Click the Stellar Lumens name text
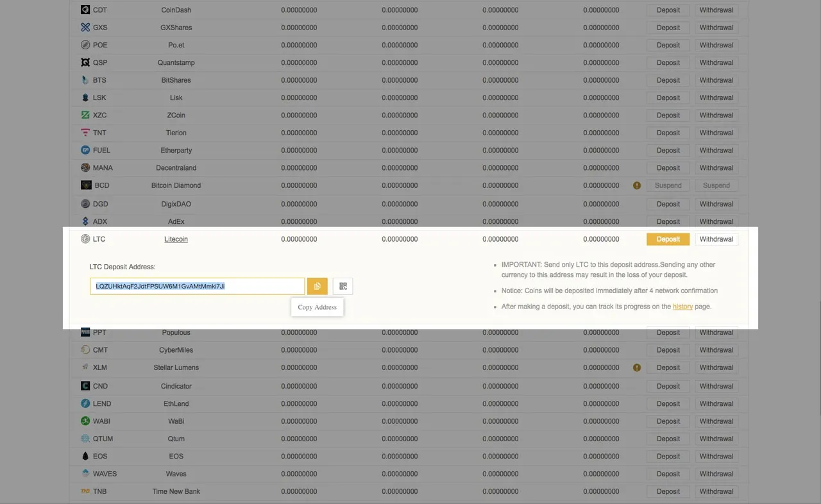 [176, 367]
